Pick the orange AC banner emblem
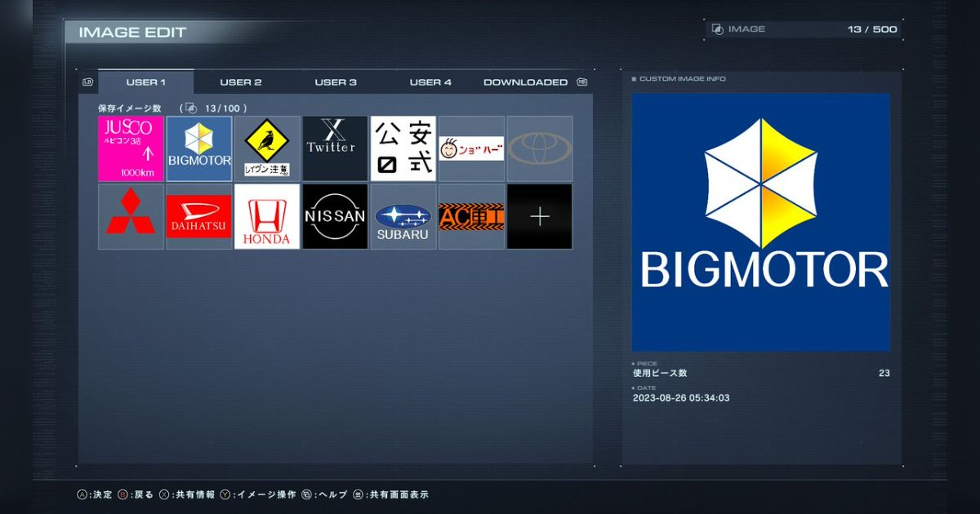 (471, 216)
